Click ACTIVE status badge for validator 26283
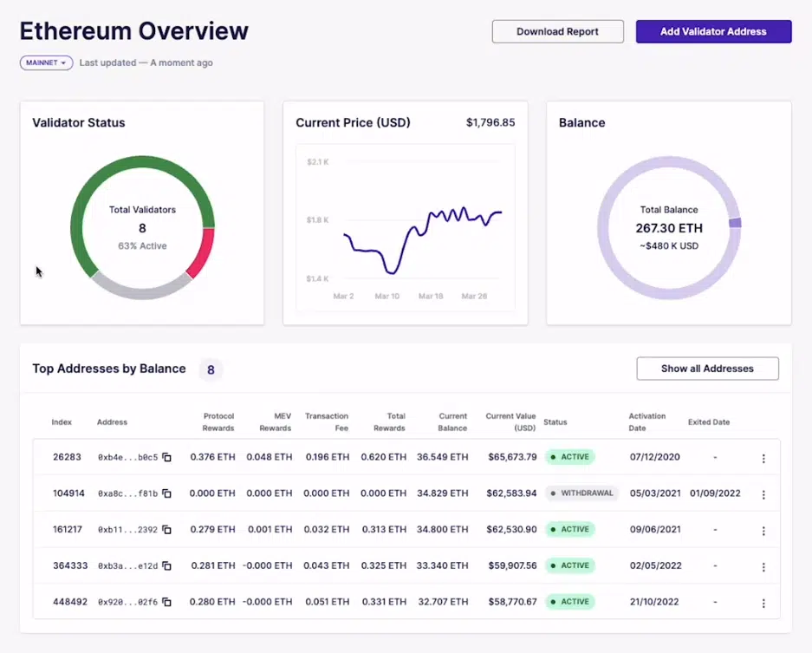The image size is (812, 653). [x=569, y=457]
